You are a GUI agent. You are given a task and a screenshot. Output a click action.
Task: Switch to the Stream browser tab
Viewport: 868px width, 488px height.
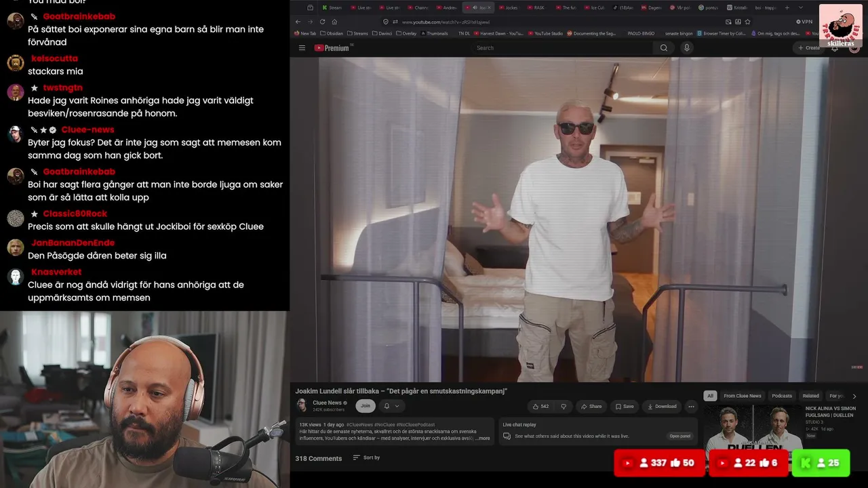[332, 7]
